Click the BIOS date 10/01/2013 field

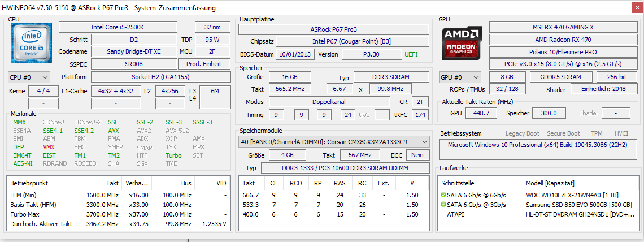295,54
